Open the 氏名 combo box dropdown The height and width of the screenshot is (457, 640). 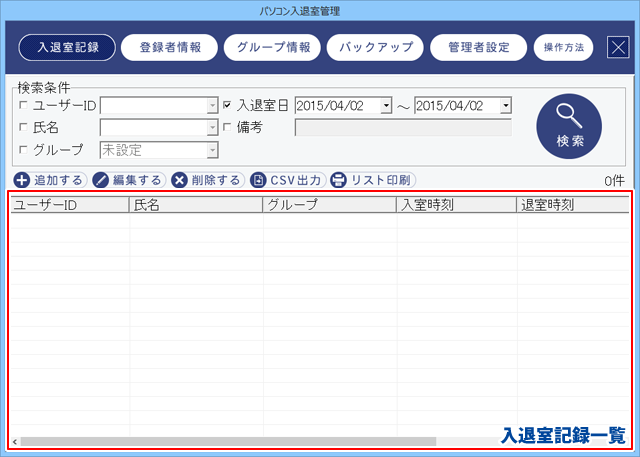(212, 128)
